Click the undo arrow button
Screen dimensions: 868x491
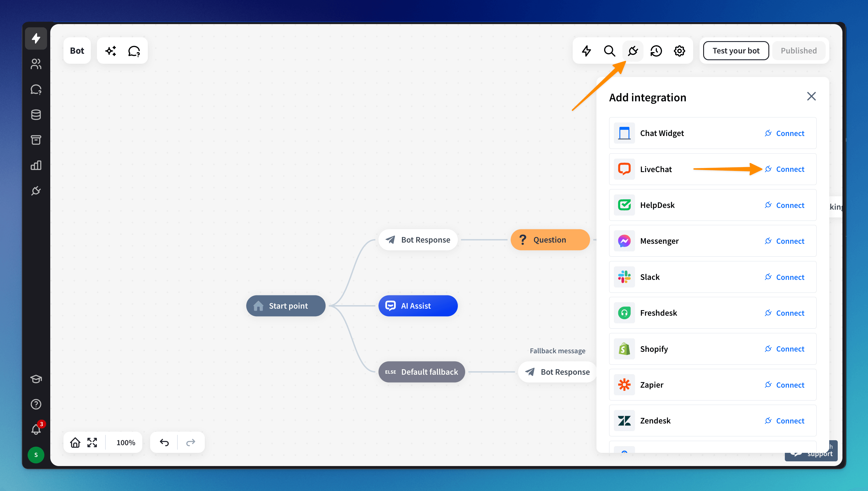pos(164,443)
